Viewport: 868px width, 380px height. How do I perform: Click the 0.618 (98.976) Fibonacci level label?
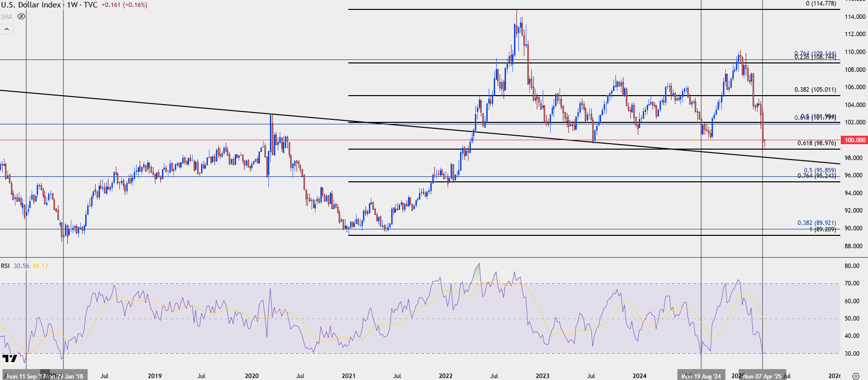coord(817,143)
